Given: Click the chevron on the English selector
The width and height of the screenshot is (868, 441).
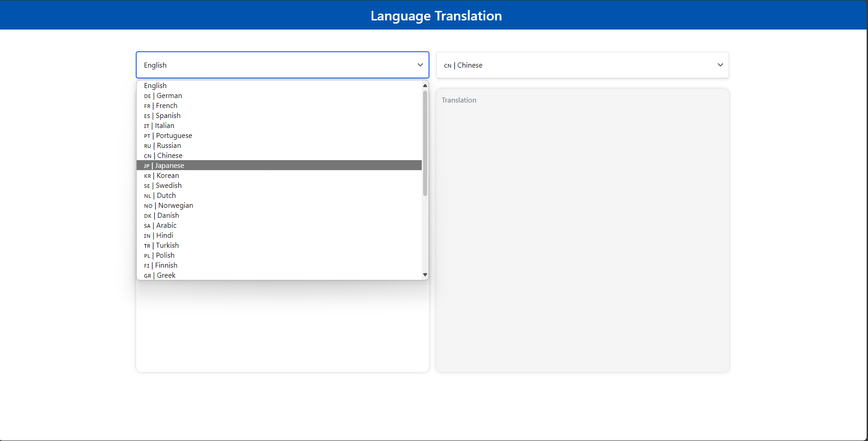Looking at the screenshot, I should (x=420, y=65).
